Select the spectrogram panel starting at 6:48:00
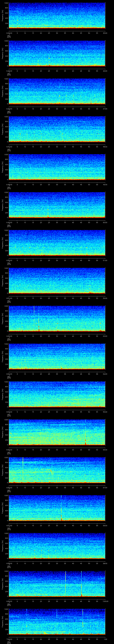 click(x=57, y=167)
